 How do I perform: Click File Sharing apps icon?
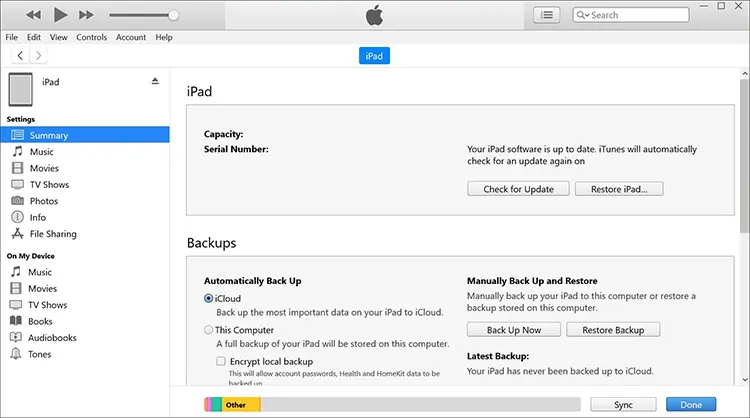click(17, 233)
